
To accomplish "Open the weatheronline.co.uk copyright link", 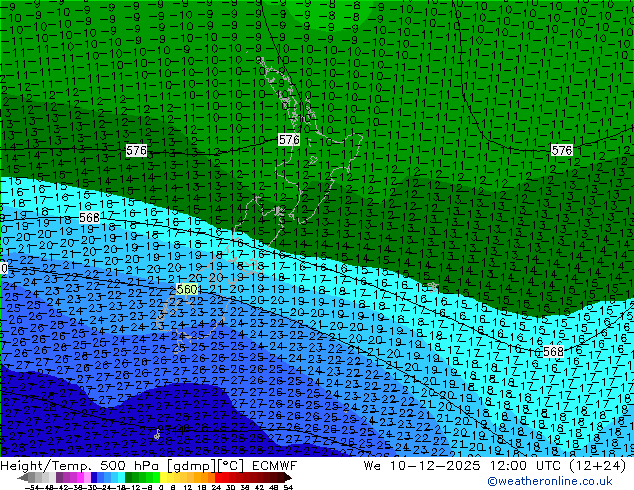I will pos(563,481).
